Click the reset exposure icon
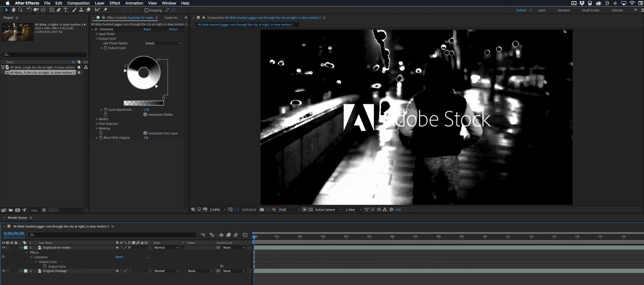The height and width of the screenshot is (285, 644). [391, 210]
